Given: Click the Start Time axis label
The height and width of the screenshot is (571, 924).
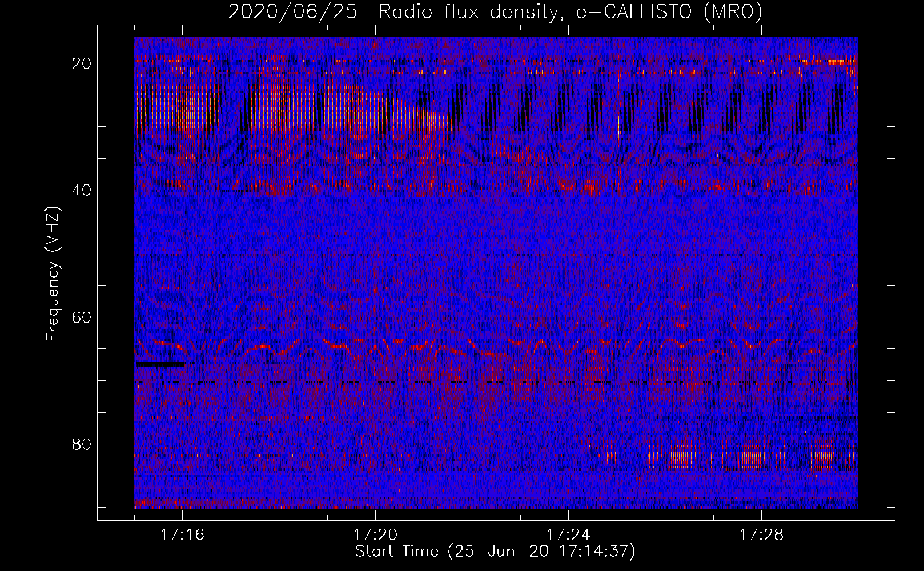Looking at the screenshot, I should pos(495,552).
